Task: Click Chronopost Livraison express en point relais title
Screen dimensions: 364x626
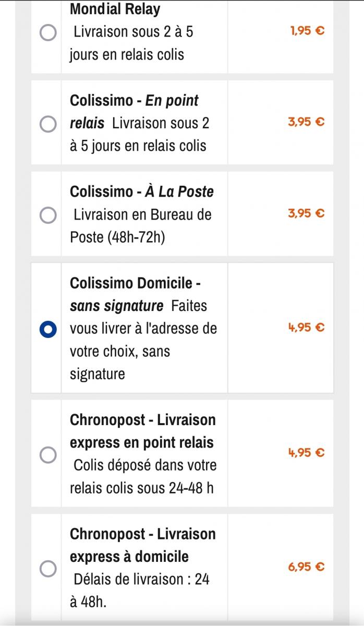Action: (x=142, y=431)
